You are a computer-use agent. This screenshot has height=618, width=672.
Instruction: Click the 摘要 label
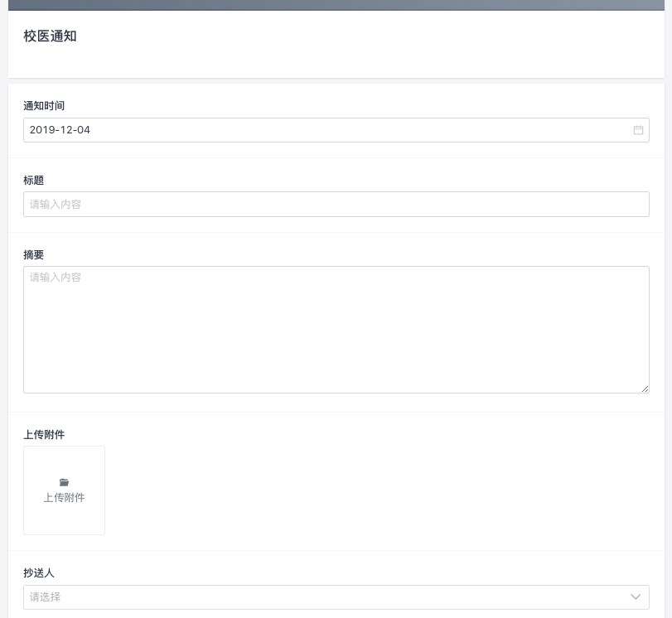[33, 255]
